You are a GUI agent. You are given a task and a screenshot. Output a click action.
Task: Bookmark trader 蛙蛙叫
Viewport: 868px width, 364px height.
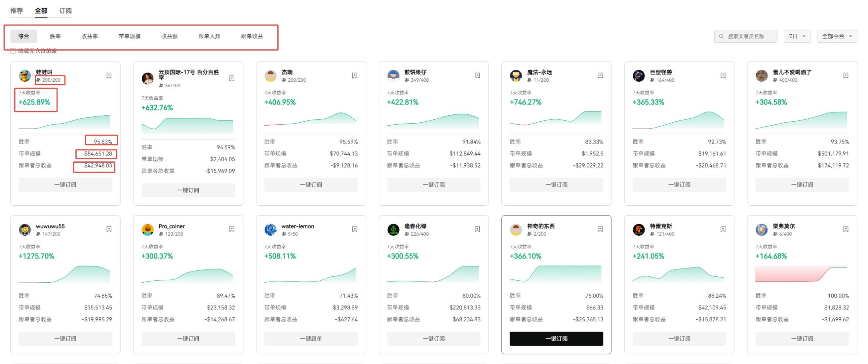(109, 75)
